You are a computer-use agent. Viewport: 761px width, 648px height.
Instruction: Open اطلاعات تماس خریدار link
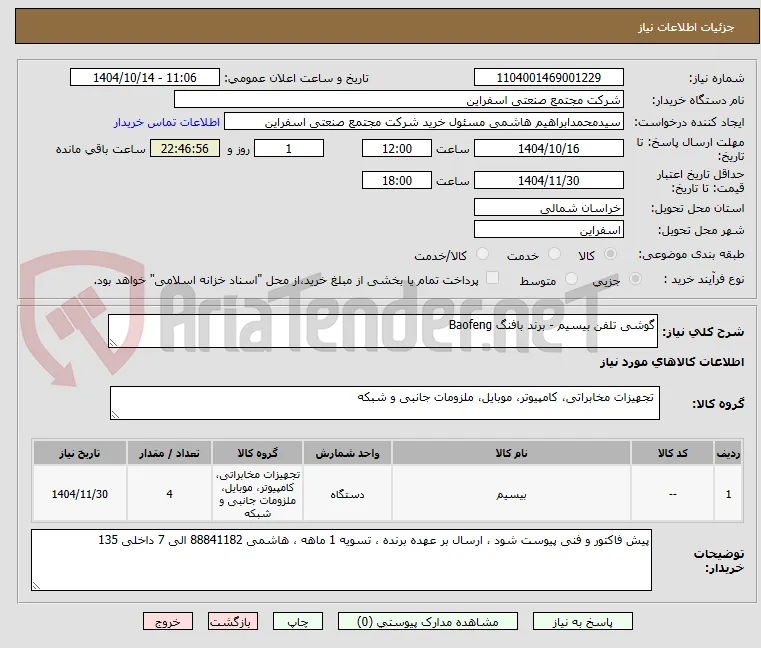point(166,122)
